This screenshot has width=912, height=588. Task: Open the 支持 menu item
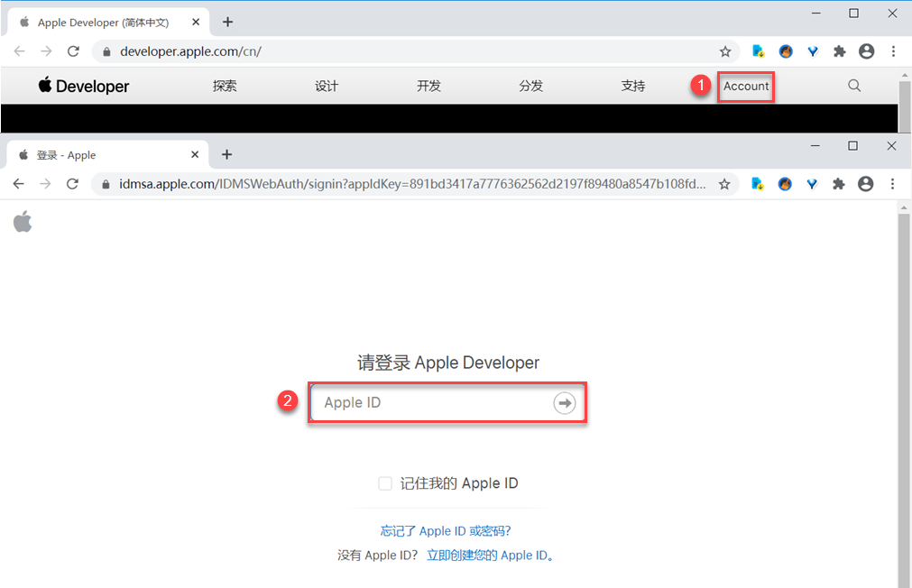633,86
